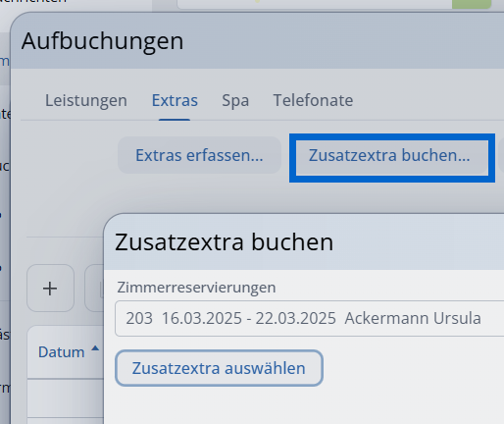Select the first empty row under Datum
The image size is (504, 424).
coord(66,398)
